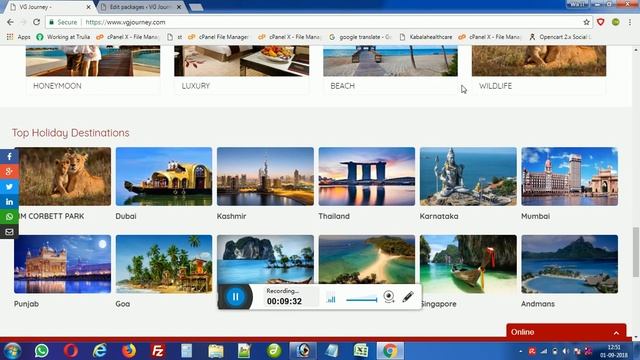Open the LUXURY package category
This screenshot has height=360, width=640.
[242, 70]
